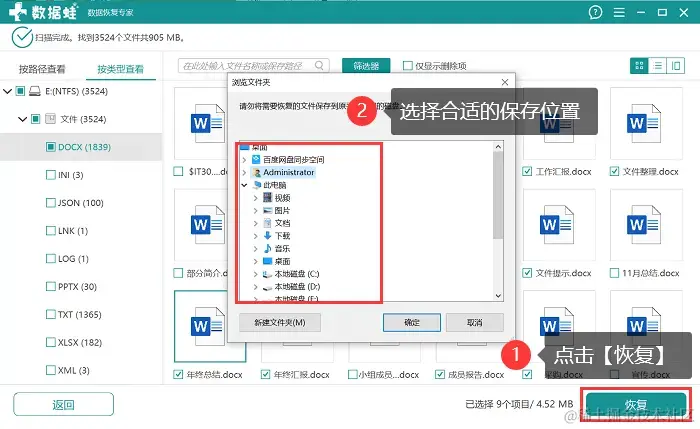The image size is (700, 429).
Task: Select the 此电脑 computer icon
Action: tap(257, 185)
